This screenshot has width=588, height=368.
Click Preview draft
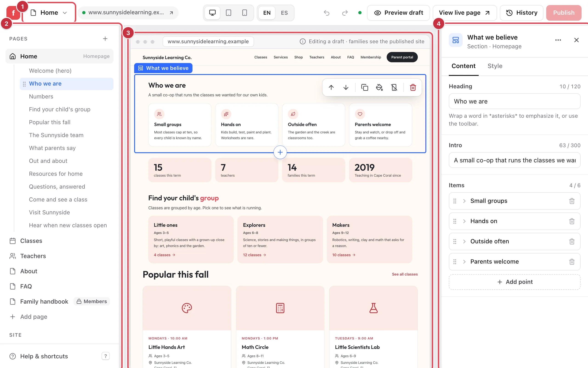point(398,13)
